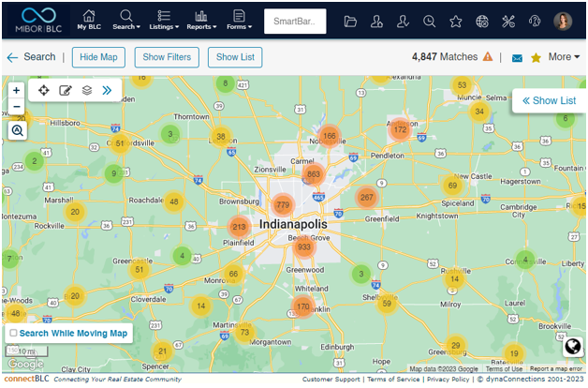Click the 779 map cluster

coord(283,205)
